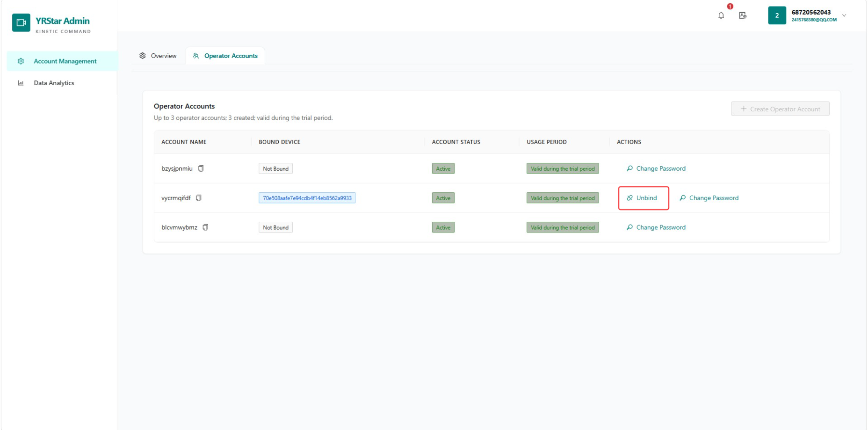Click the Operator Accounts section heading
The image size is (868, 430).
click(184, 106)
